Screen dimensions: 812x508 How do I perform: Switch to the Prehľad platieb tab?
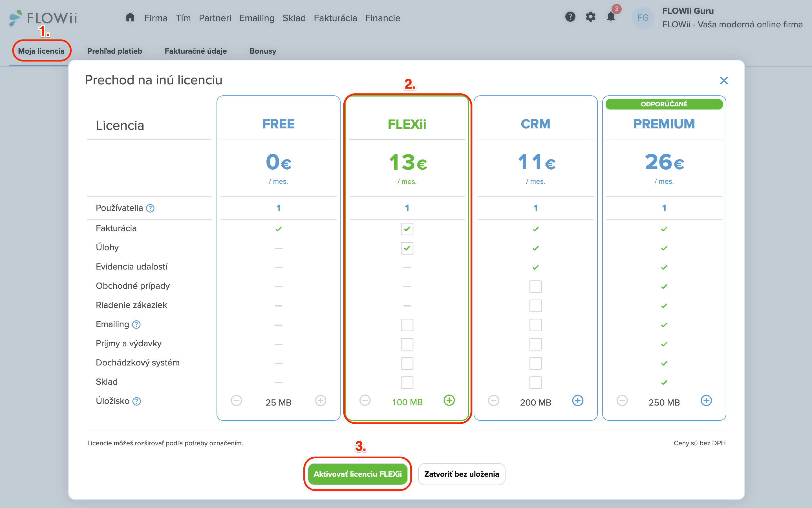click(114, 51)
